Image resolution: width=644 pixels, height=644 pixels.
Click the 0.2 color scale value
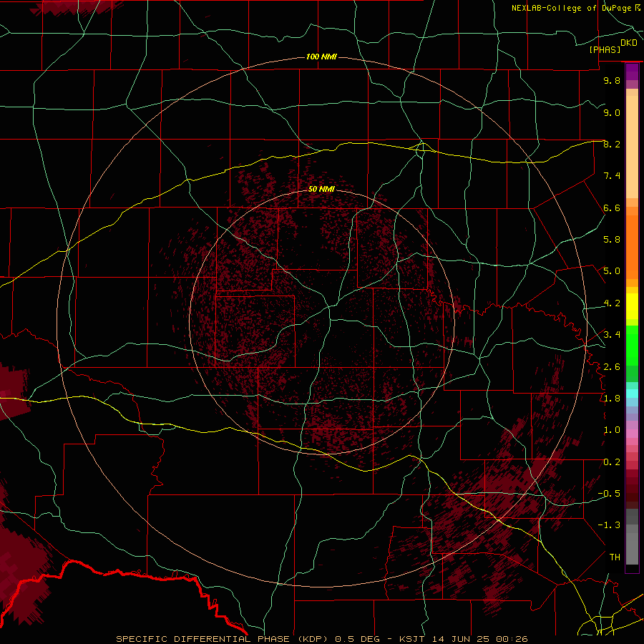(612, 462)
